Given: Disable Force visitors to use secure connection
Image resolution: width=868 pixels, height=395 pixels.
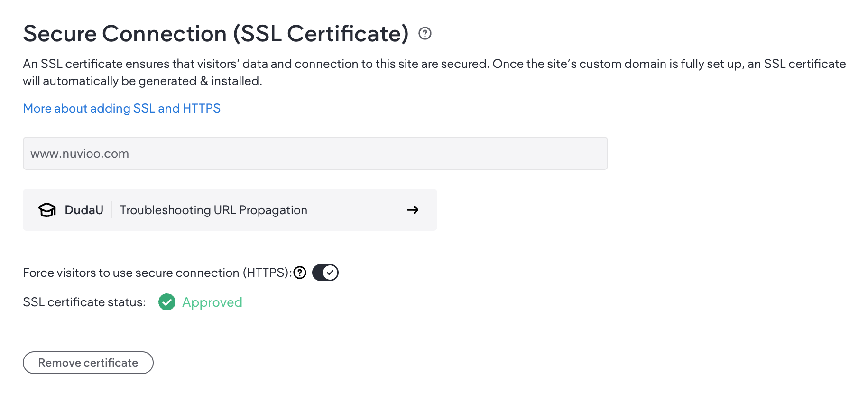Looking at the screenshot, I should tap(325, 273).
